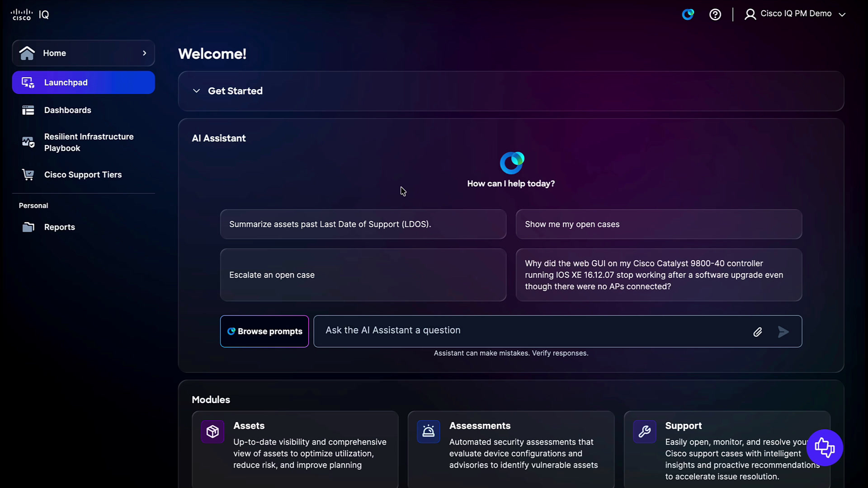This screenshot has width=868, height=488.
Task: Click the Home house icon
Action: [27, 53]
